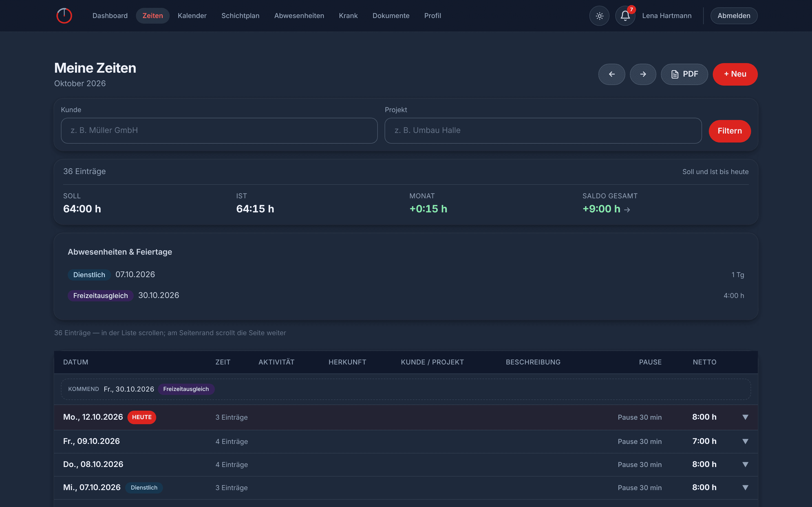The width and height of the screenshot is (812, 507).
Task: Expand entries for Mo., 12.10.2026
Action: coord(745,417)
